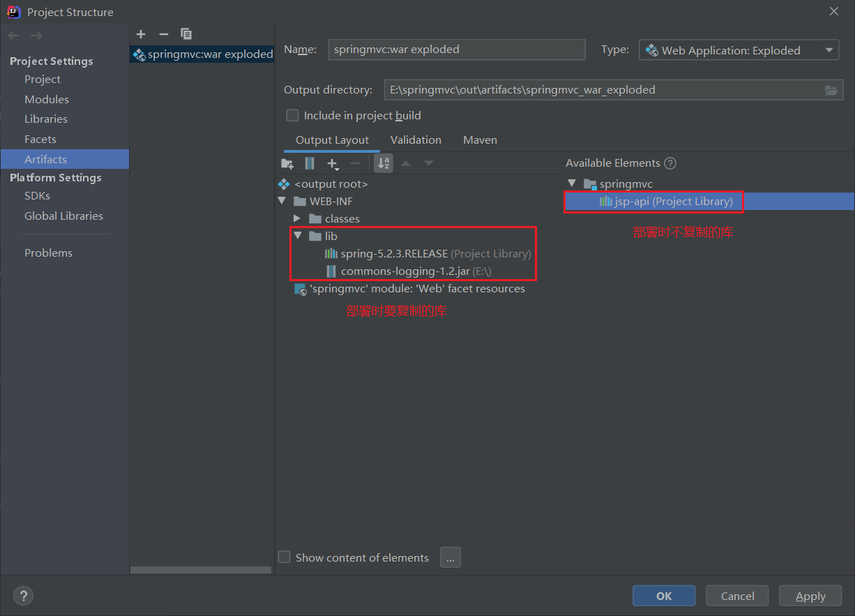Click the artifact list horizontal scrollbar
855x616 pixels.
click(x=201, y=570)
